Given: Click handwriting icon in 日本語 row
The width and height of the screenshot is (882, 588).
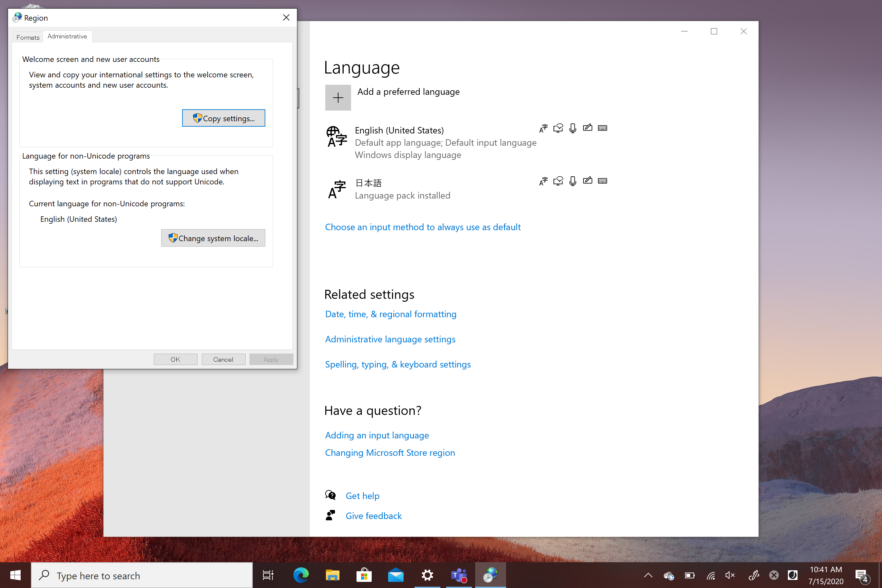Looking at the screenshot, I should click(588, 181).
